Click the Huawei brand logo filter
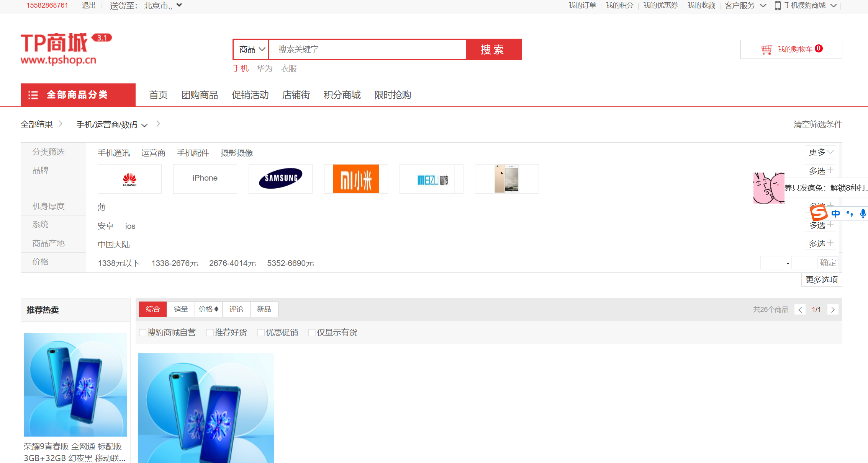The image size is (868, 463). tap(129, 179)
